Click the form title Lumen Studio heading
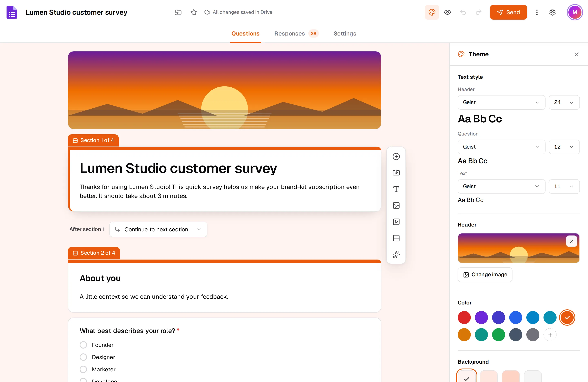The image size is (588, 382). [178, 168]
